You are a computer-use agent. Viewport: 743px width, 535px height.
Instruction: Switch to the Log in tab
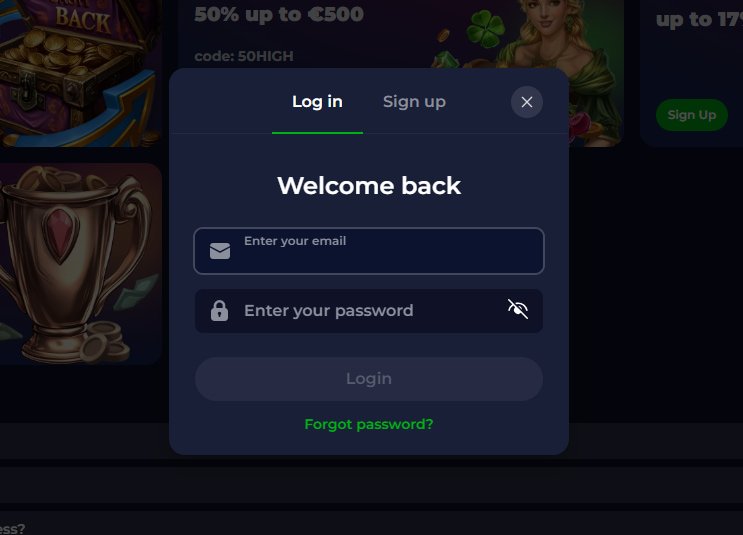pos(317,102)
